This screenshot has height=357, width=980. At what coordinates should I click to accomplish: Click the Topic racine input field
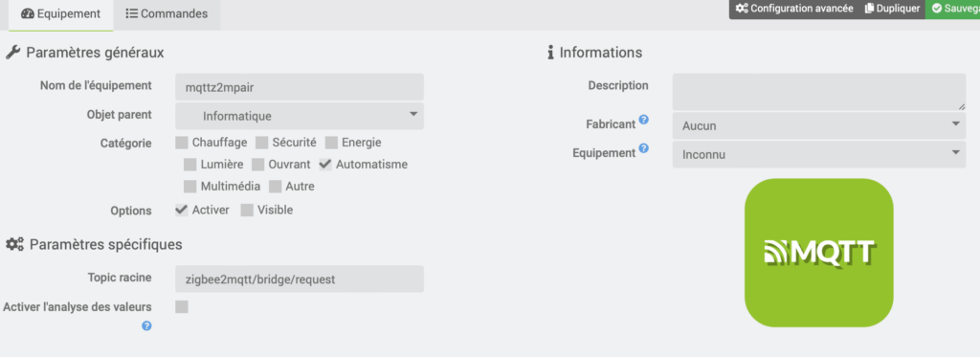300,279
